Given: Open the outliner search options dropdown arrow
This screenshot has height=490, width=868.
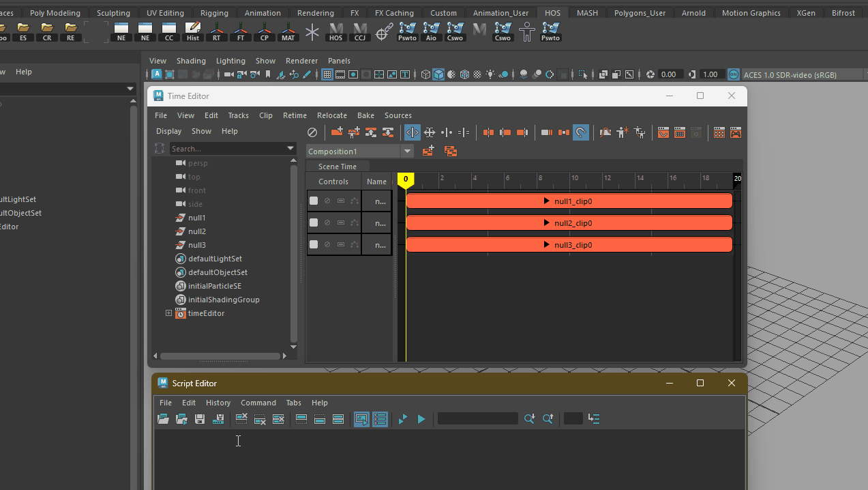Looking at the screenshot, I should pos(290,148).
